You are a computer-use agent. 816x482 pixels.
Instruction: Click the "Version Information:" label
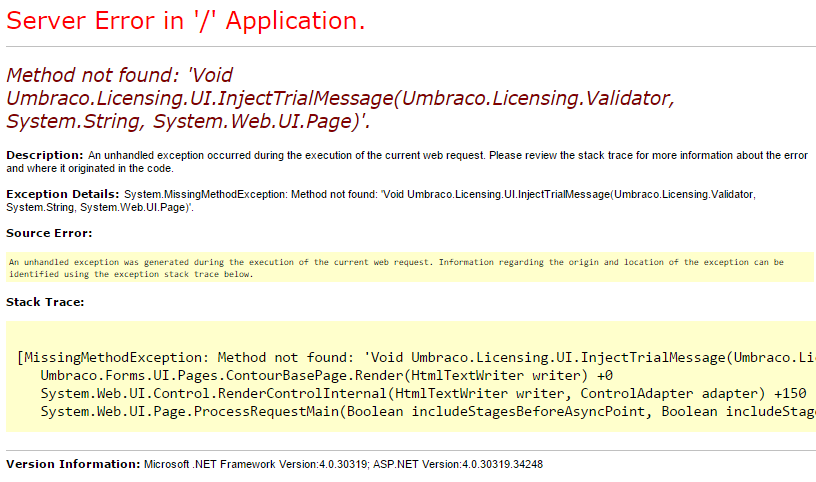(x=73, y=464)
